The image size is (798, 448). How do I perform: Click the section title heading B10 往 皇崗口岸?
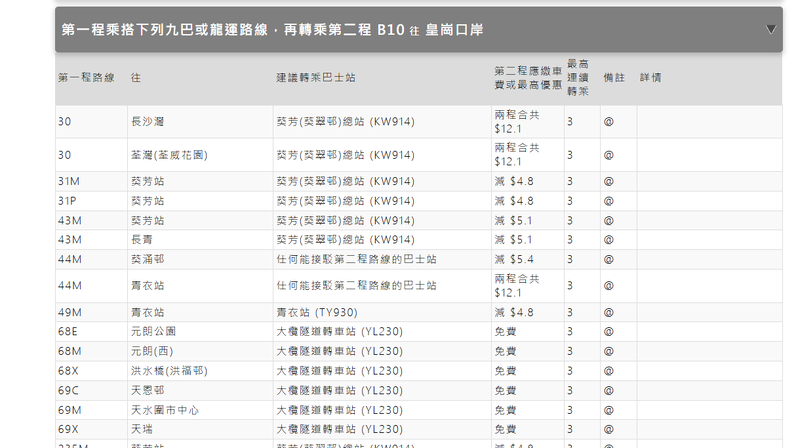[272, 30]
